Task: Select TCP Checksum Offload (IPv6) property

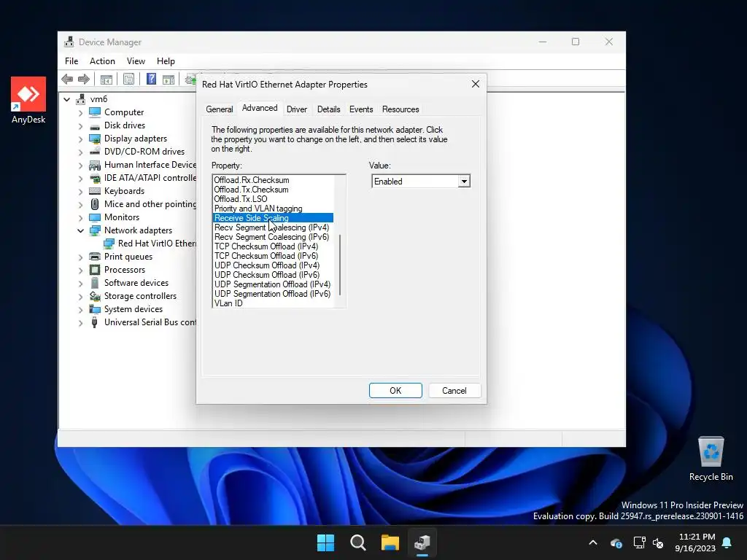Action: [273, 256]
